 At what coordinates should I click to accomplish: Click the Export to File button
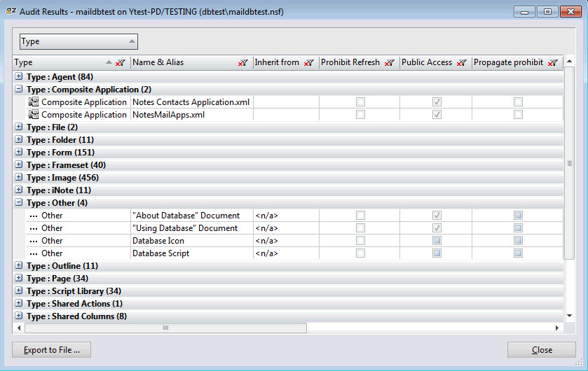pos(51,350)
